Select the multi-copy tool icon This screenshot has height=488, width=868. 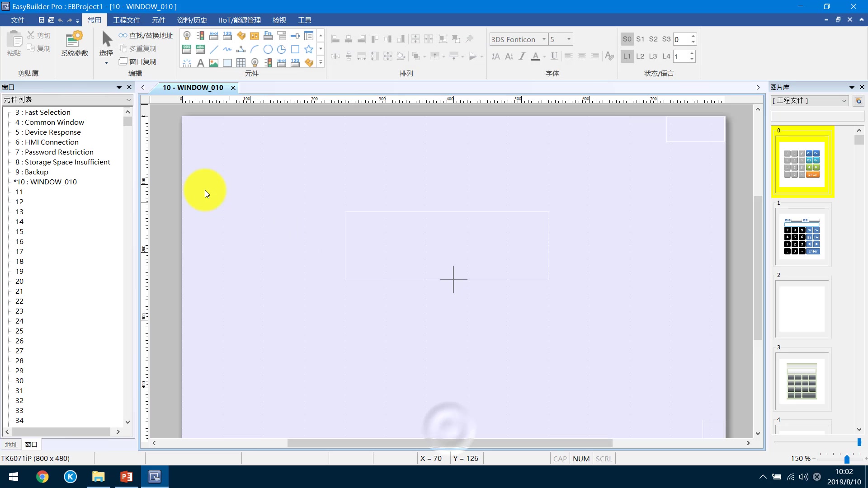pos(123,48)
